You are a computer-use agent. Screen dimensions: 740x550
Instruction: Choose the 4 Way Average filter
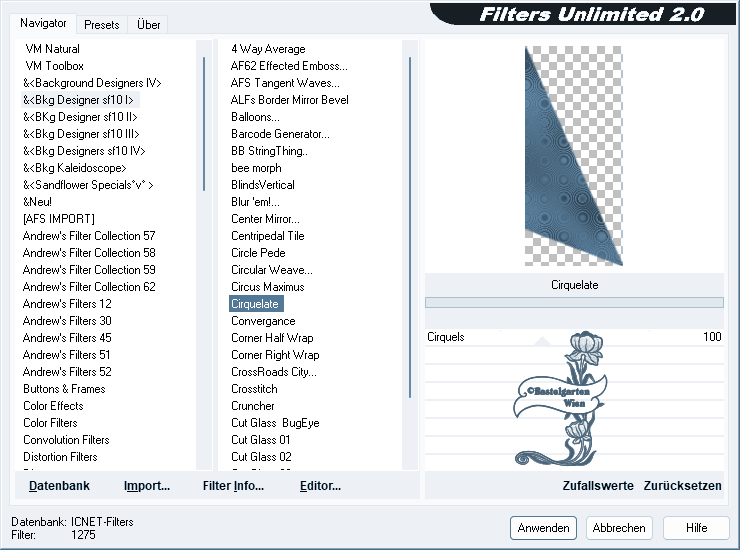pos(268,49)
